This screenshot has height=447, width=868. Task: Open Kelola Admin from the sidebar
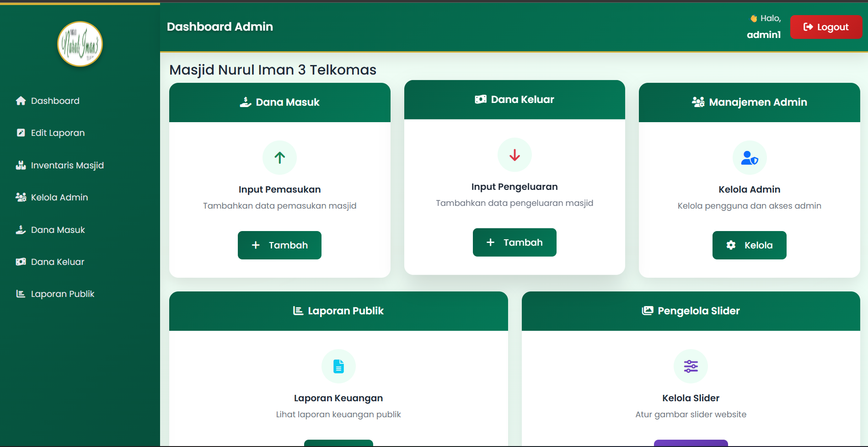[59, 197]
